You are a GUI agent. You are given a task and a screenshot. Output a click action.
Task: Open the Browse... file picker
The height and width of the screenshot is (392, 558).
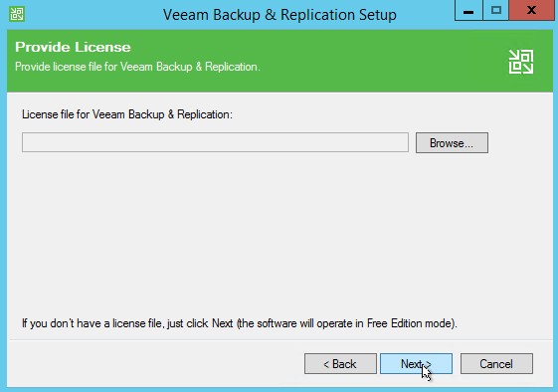click(452, 143)
